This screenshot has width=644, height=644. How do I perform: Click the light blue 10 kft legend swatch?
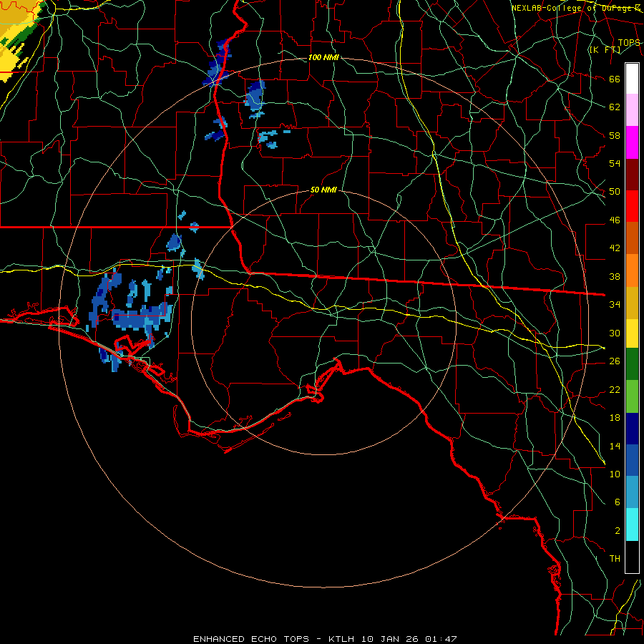click(632, 492)
